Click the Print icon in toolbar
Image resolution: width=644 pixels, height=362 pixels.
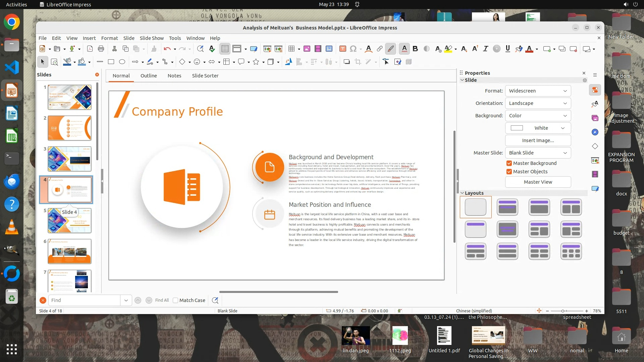tap(101, 49)
